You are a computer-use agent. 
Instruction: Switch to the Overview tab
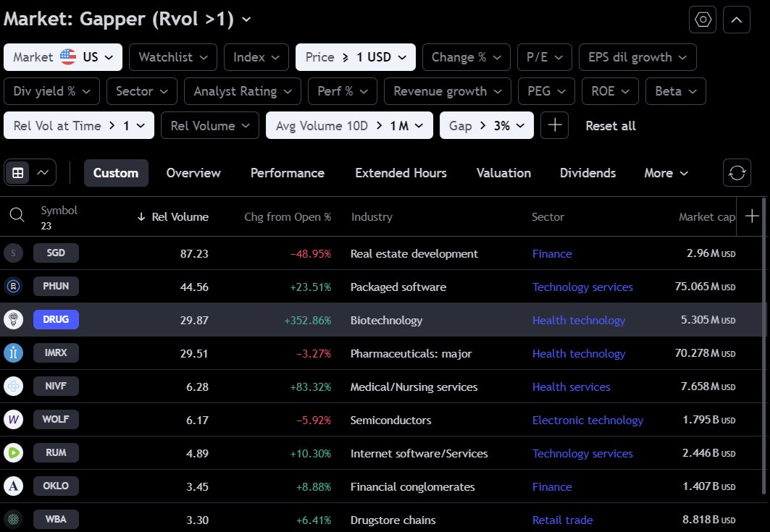coord(193,173)
